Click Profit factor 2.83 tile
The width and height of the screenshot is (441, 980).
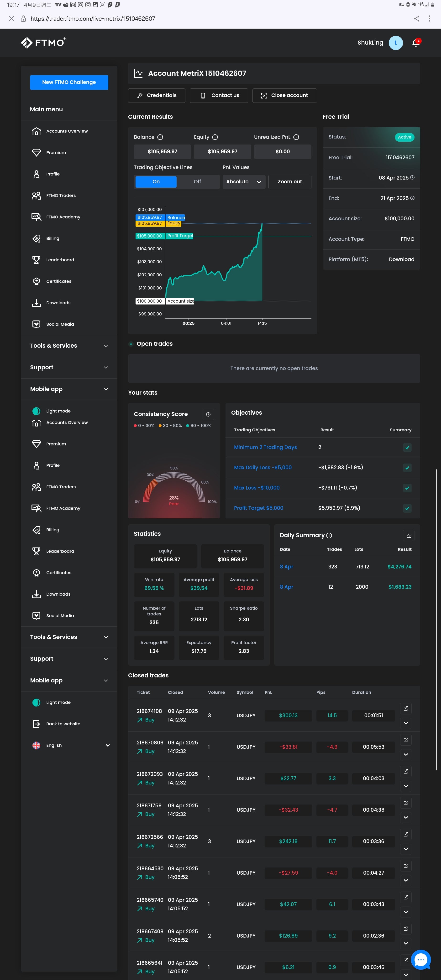point(244,648)
